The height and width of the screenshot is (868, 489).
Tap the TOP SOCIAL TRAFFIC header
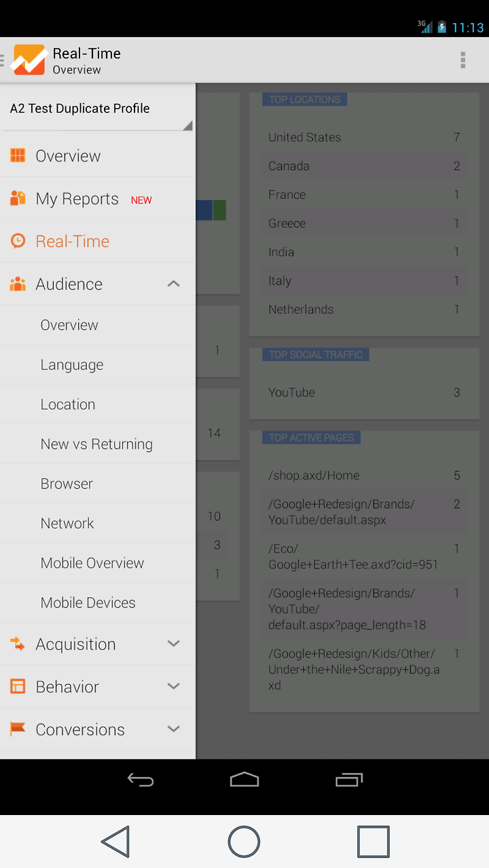point(316,354)
